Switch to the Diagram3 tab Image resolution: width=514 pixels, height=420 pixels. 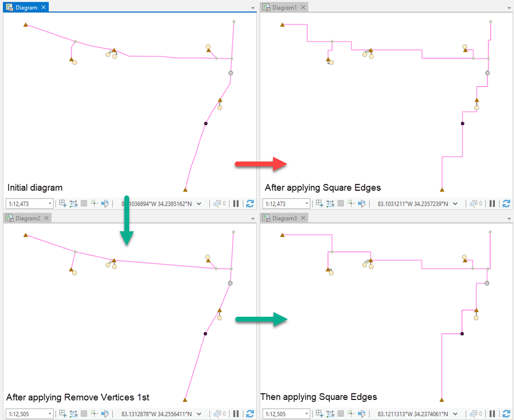(284, 218)
